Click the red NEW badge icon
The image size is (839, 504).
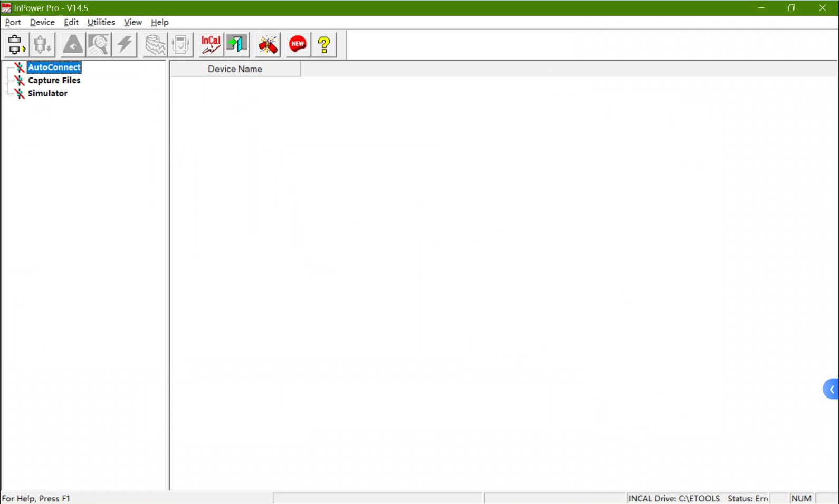(x=298, y=45)
